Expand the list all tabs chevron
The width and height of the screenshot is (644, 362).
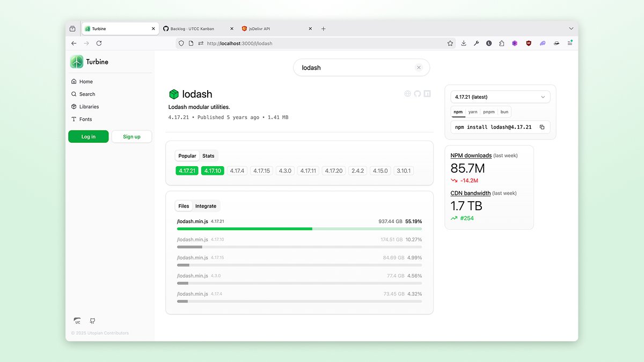(571, 29)
